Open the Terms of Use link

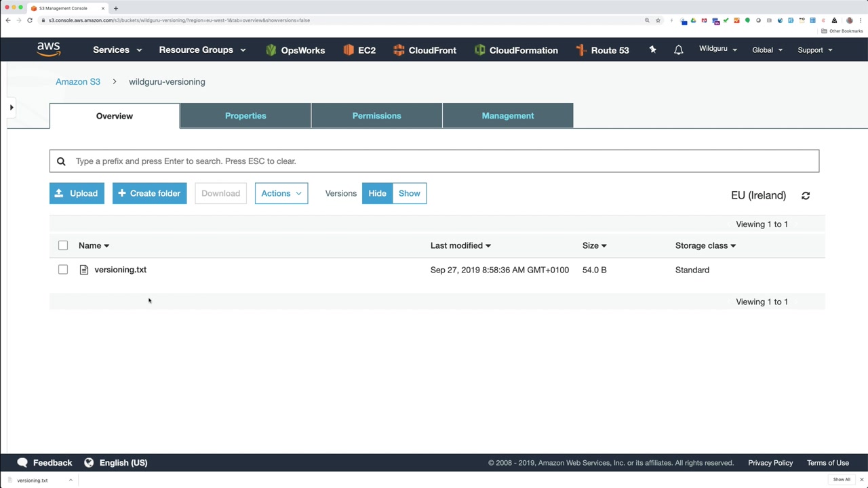point(828,463)
